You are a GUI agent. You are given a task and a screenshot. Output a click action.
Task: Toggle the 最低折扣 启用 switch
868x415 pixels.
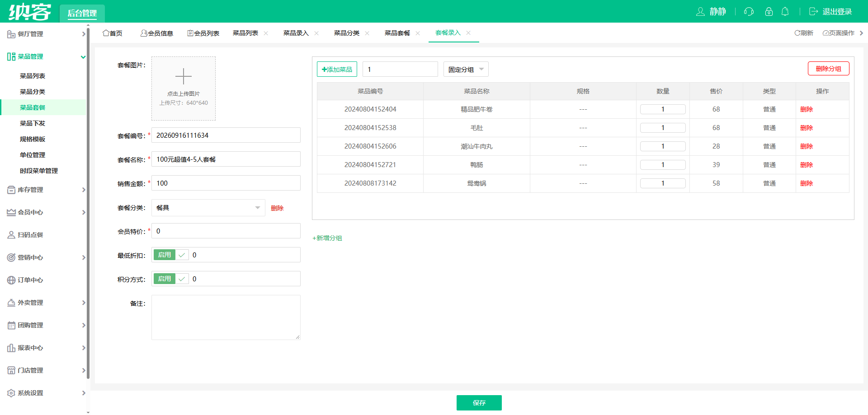171,255
